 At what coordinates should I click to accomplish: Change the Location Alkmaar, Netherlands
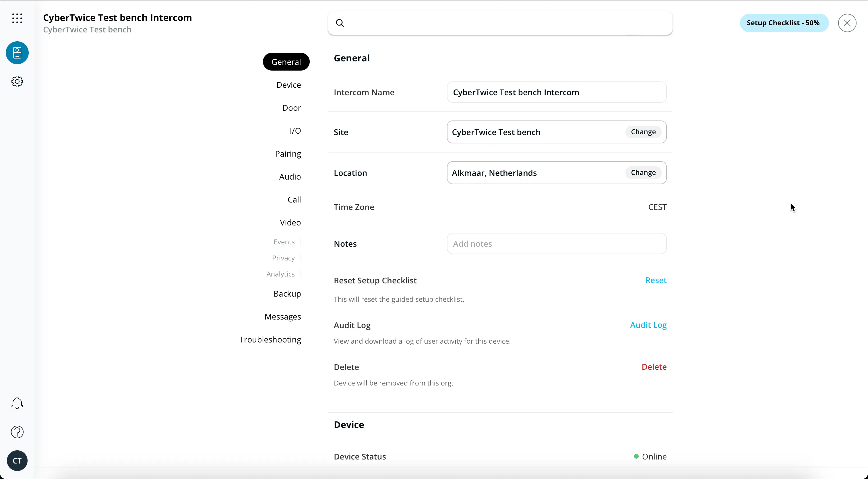643,173
